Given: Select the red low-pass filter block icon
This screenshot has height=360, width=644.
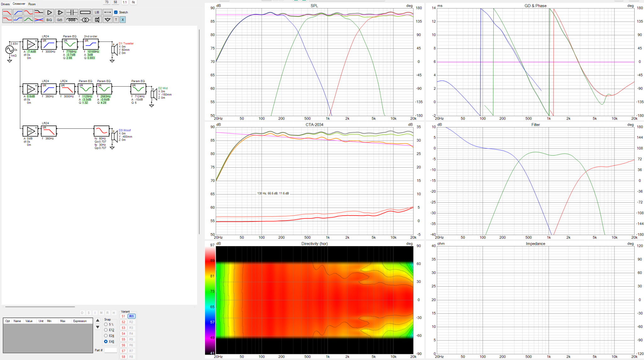Looking at the screenshot, I should (7, 12).
